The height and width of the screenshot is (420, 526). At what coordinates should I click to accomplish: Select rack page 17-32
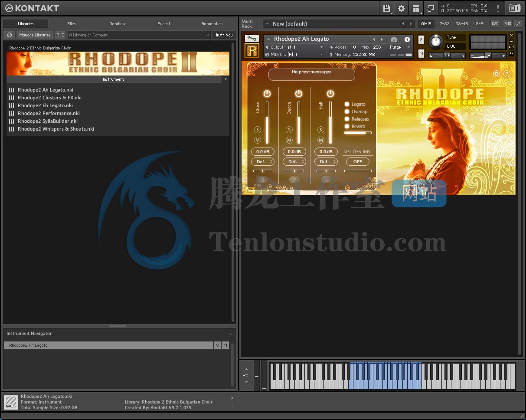pyautogui.click(x=444, y=23)
